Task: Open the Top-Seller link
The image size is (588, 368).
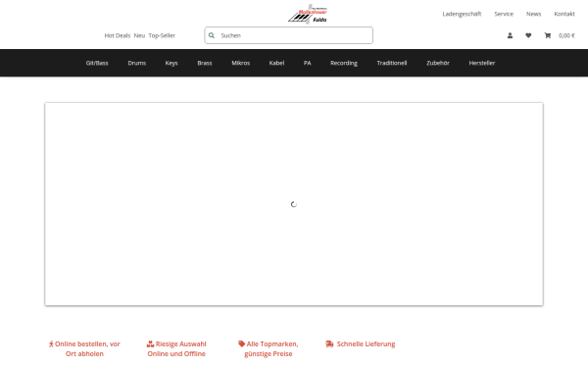Action: coord(162,35)
